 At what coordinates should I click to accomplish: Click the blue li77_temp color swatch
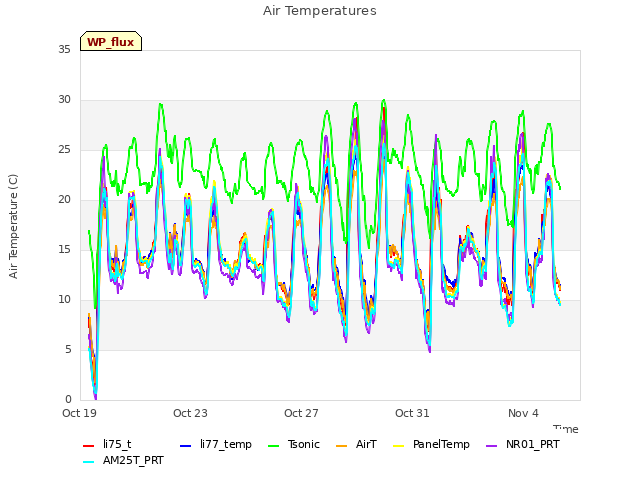tap(186, 446)
